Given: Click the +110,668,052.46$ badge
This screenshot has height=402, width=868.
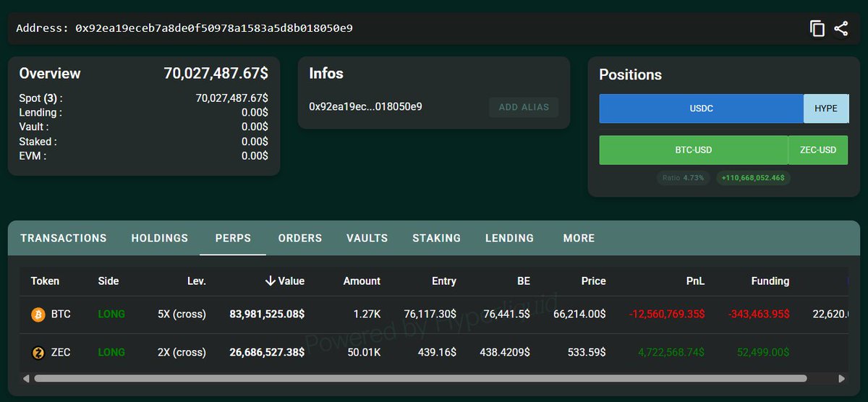Looking at the screenshot, I should coord(753,177).
